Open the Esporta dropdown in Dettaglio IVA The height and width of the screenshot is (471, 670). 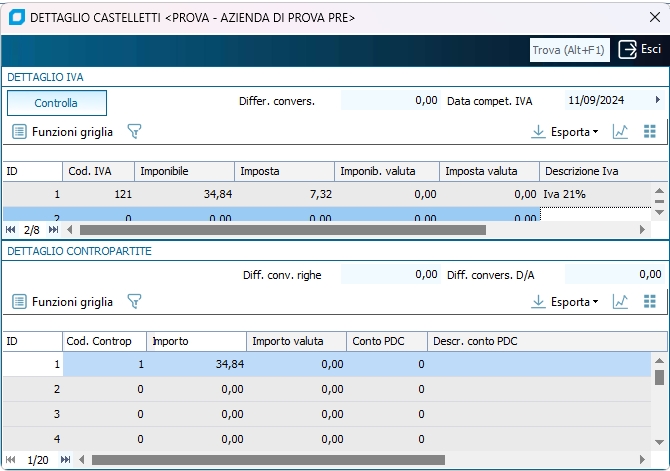click(564, 132)
